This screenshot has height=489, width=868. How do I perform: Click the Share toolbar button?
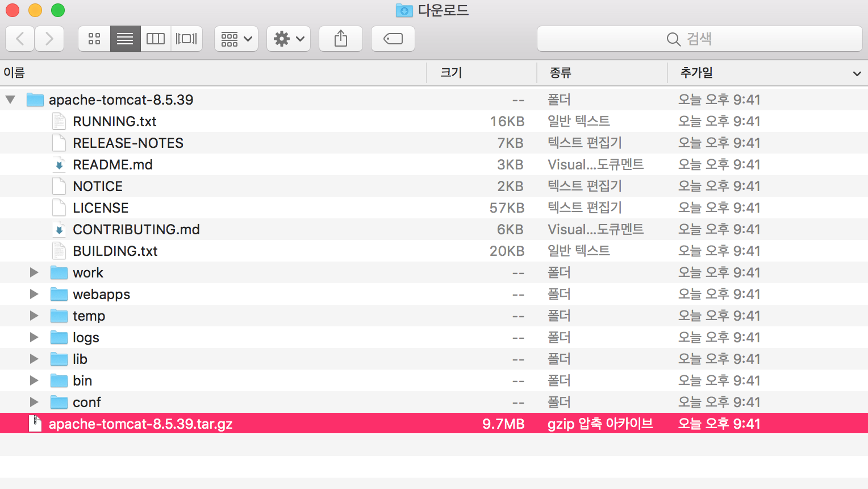(x=341, y=39)
